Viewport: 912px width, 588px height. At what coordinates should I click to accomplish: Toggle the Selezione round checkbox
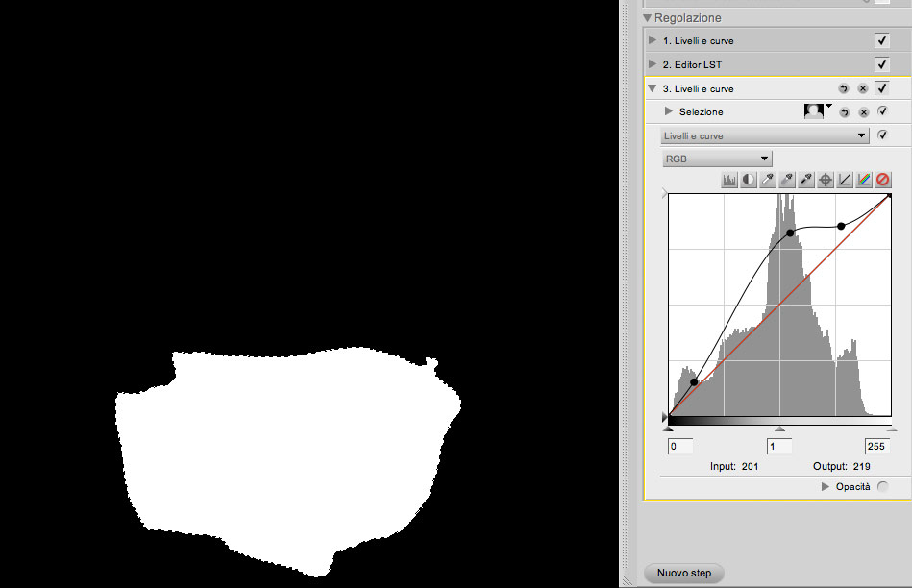click(882, 111)
